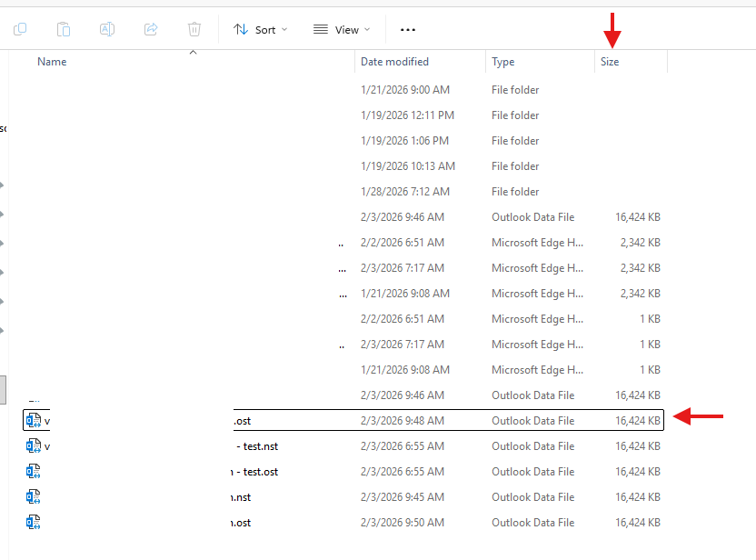Select Edge file dated 1/21/2026 9:08 AM 2,342 KB
The width and height of the screenshot is (756, 560).
[343, 294]
